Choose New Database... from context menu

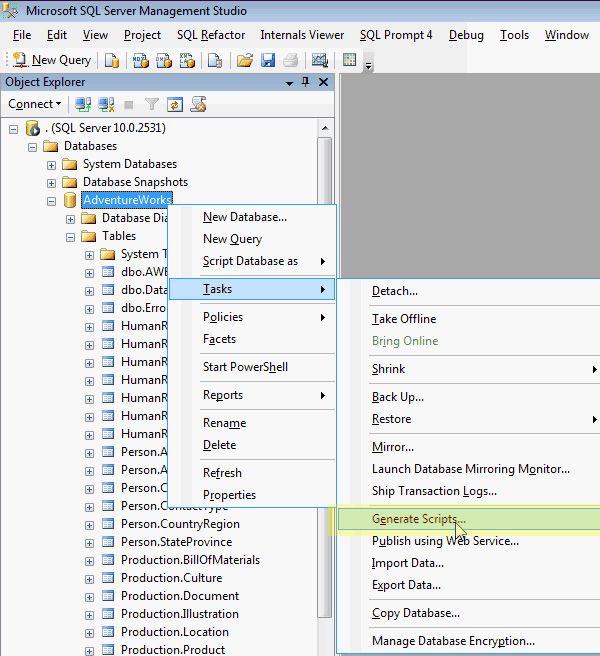[x=252, y=217]
